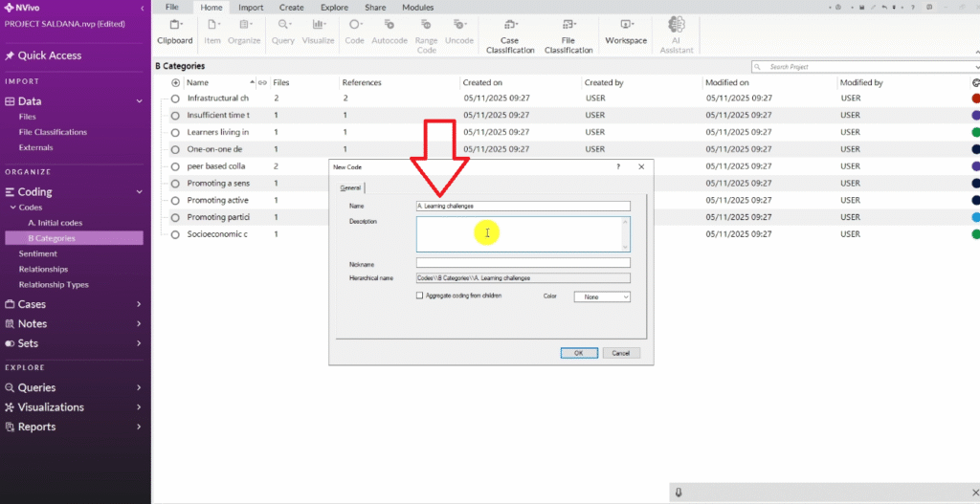Click the Quick Access star item
The width and height of the screenshot is (980, 504).
coord(49,55)
